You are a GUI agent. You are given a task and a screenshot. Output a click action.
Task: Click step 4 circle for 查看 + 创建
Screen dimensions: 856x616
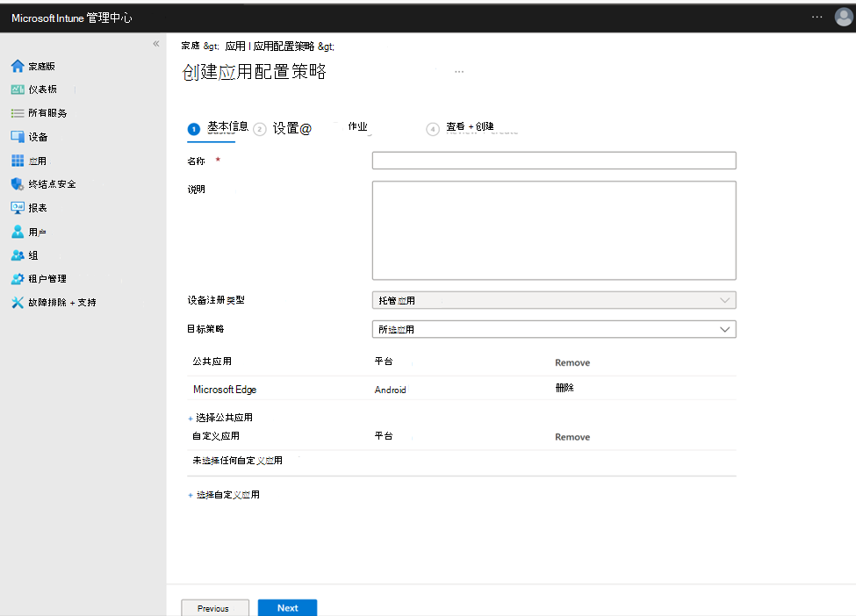click(432, 129)
